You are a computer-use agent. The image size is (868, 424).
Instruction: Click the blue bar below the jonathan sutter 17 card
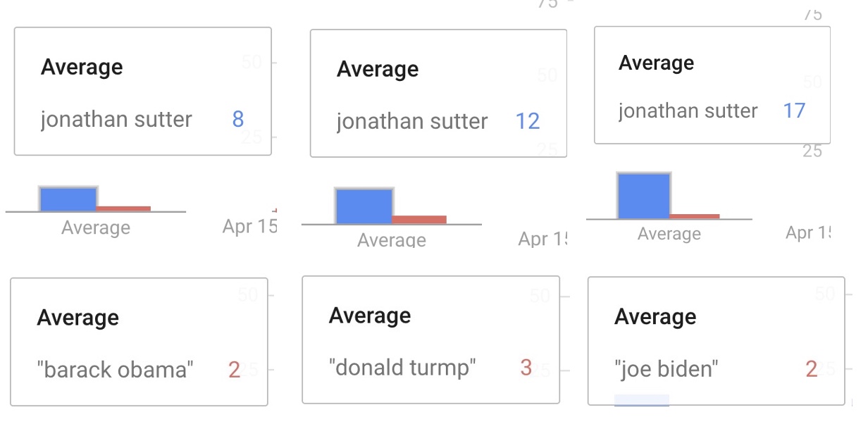643,196
